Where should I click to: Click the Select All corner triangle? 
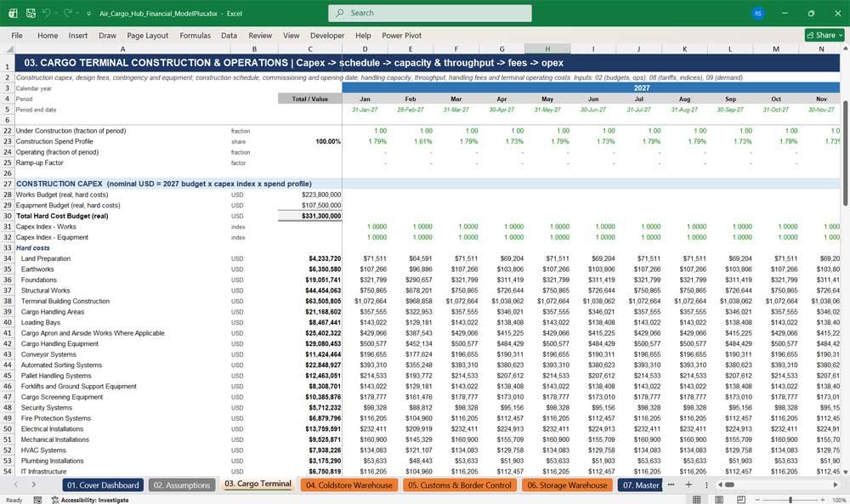click(x=8, y=49)
